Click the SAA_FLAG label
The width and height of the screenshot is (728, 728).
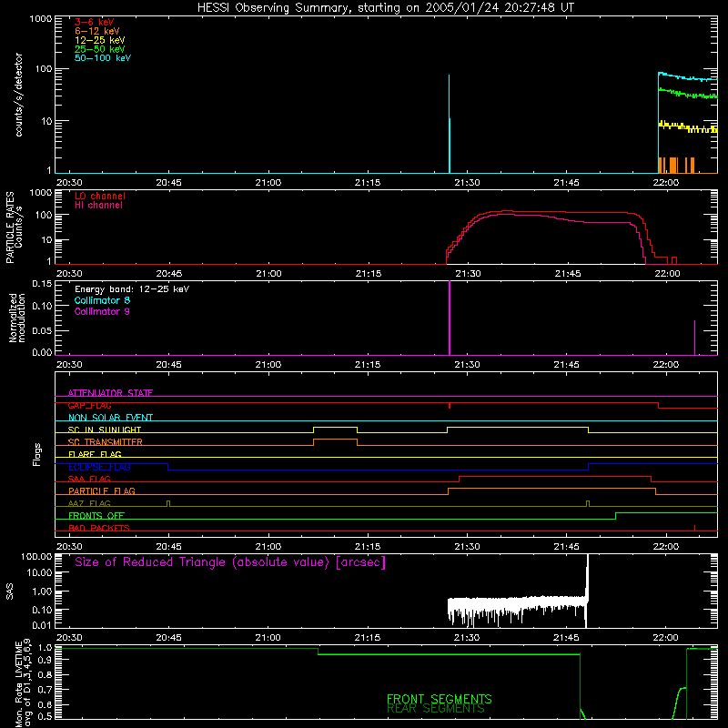(89, 479)
